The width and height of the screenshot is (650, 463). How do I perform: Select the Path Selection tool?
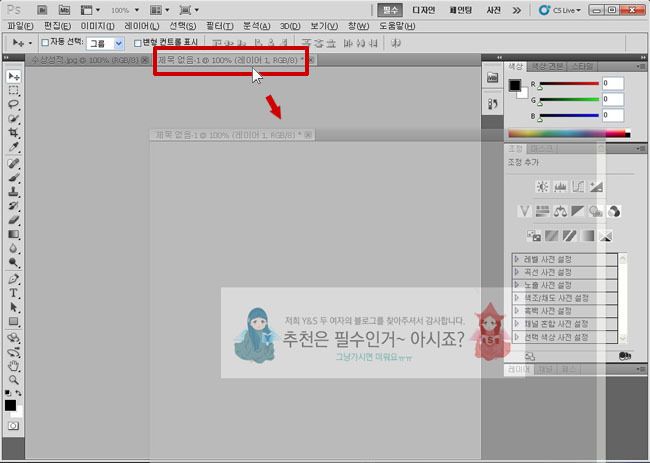(13, 307)
